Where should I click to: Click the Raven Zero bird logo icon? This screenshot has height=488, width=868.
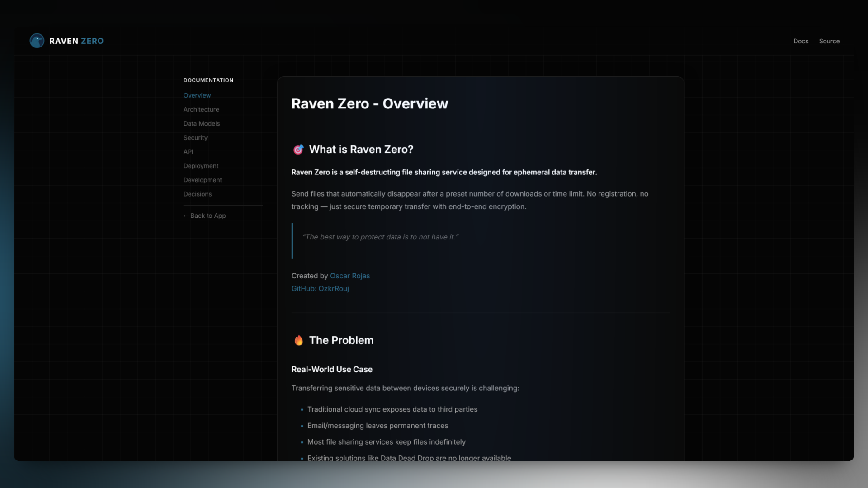[37, 41]
